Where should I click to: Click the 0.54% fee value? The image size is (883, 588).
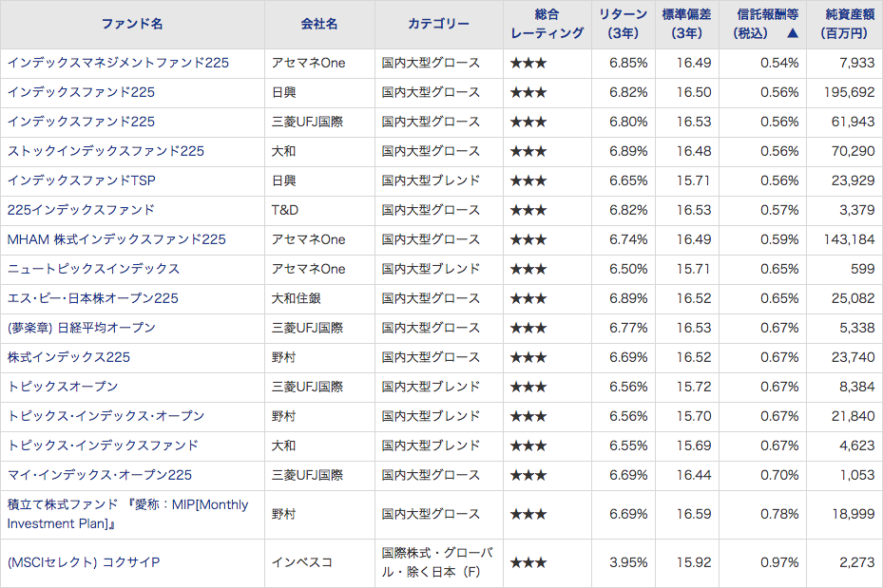point(779,63)
